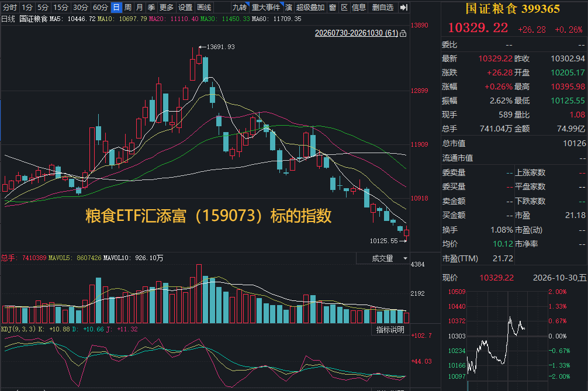Click the 10125.55 low price marker
This screenshot has width=588, height=391.
point(383,241)
